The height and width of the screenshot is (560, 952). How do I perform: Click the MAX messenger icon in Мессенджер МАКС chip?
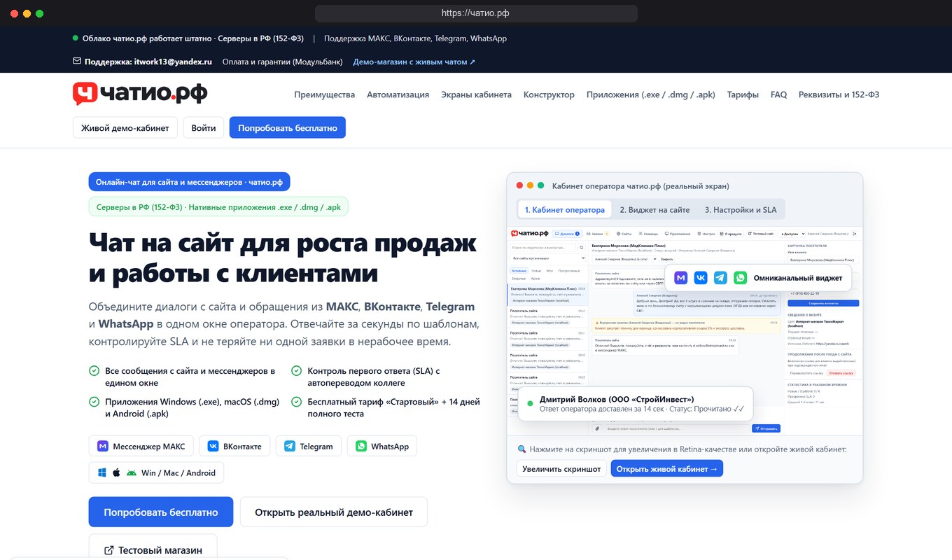(103, 446)
